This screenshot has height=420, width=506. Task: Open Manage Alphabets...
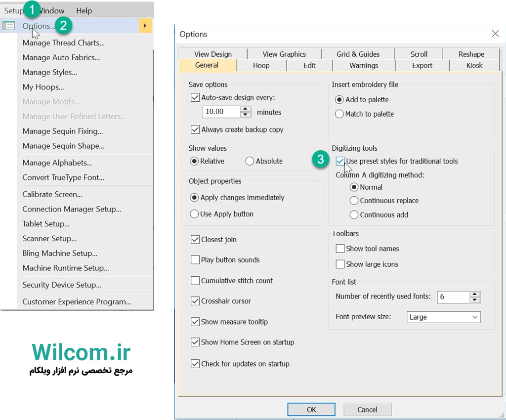point(57,163)
